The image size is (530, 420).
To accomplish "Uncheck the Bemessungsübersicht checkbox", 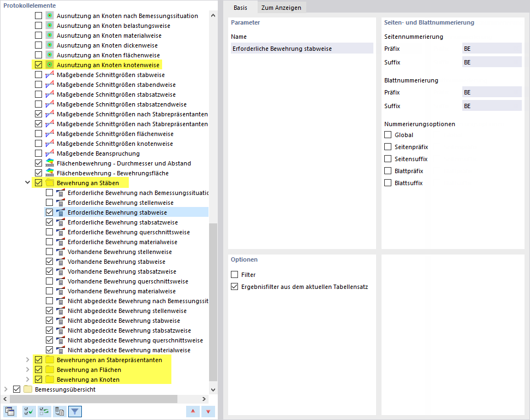I will (16, 389).
